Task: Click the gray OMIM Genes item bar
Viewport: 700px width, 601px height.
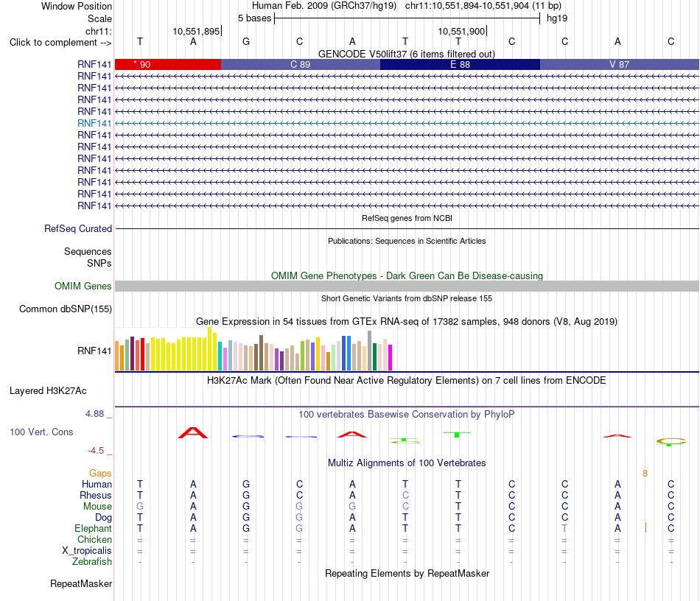Action: click(x=407, y=286)
